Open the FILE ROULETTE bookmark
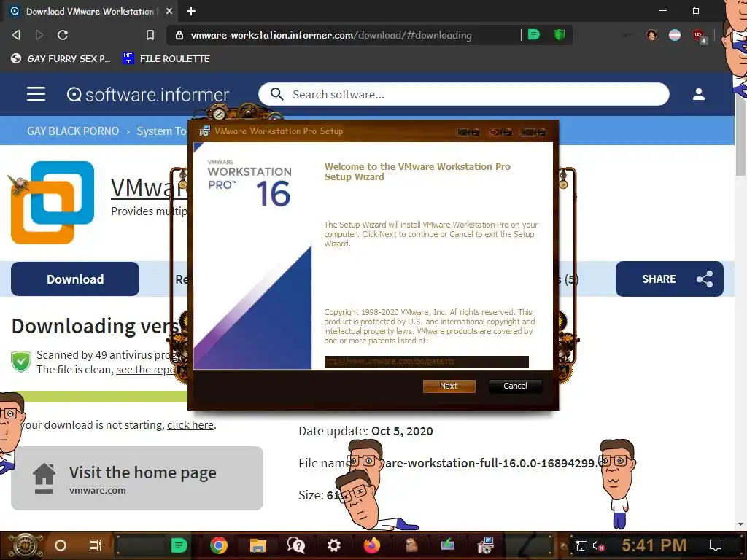The height and width of the screenshot is (560, 747). (166, 58)
